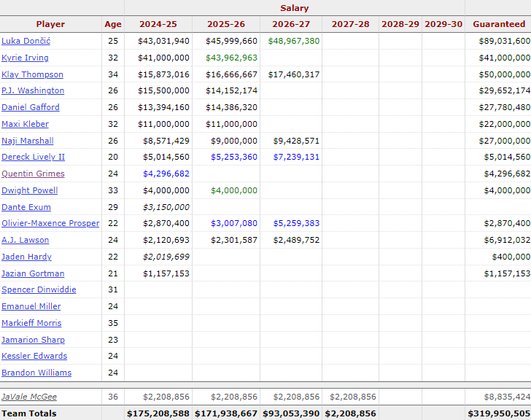The image size is (531, 420).
Task: Open P.J. Washington's profile link
Action: 33,90
